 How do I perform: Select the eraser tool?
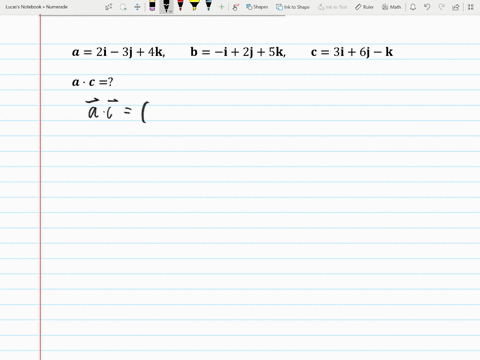[x=152, y=6]
